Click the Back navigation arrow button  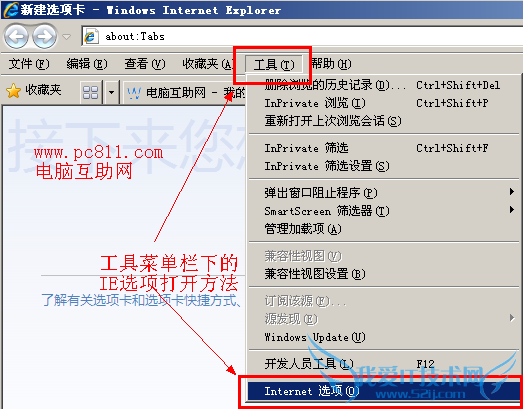(16, 36)
